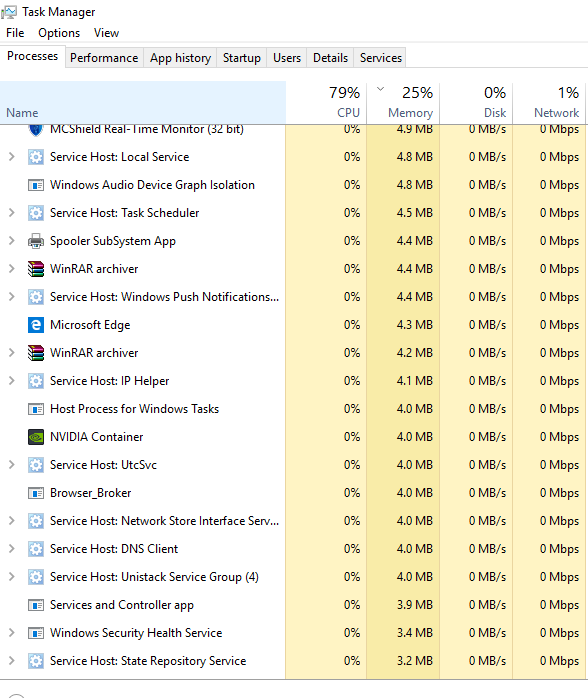Switch to the Users tab
This screenshot has height=698, width=588.
(287, 58)
